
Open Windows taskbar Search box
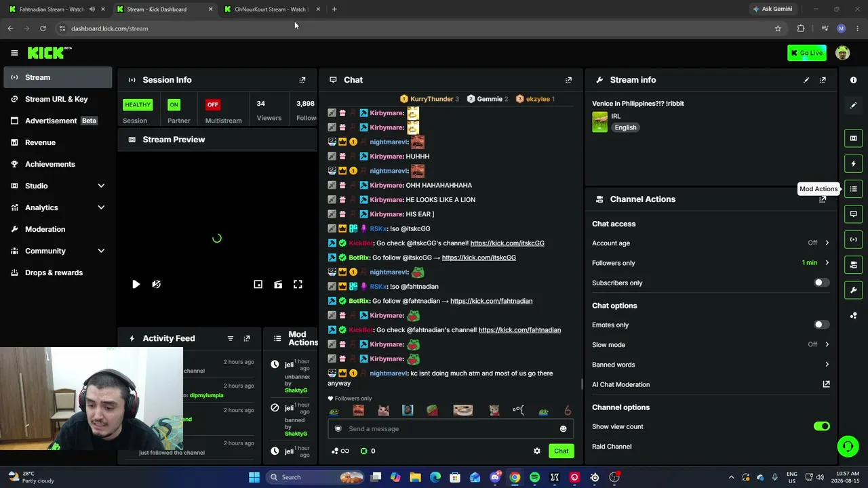click(x=316, y=477)
